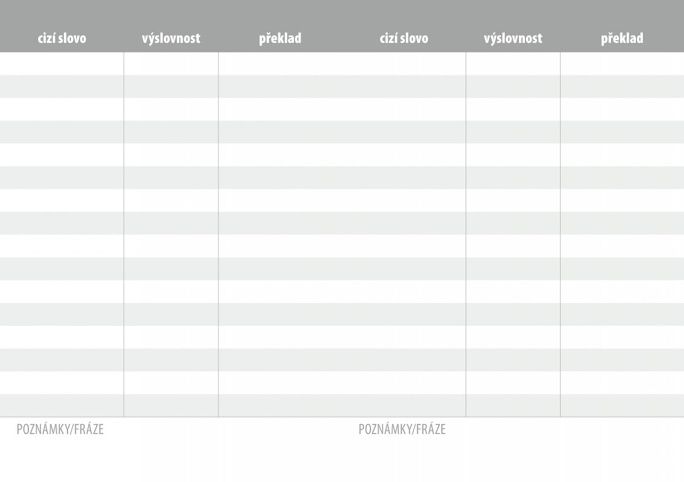Click first row cell under left "překlad"
684x482 pixels.
280,63
